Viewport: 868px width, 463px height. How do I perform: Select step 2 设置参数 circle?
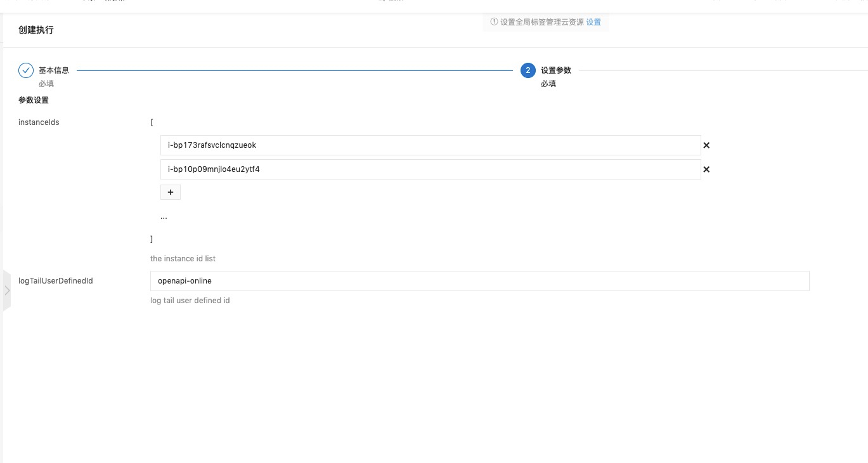pyautogui.click(x=528, y=70)
